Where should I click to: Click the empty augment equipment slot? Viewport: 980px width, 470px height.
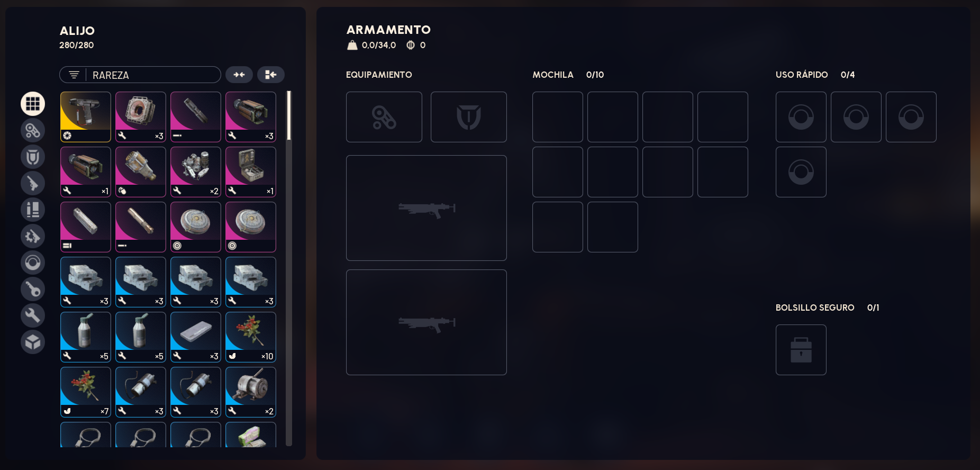(384, 117)
